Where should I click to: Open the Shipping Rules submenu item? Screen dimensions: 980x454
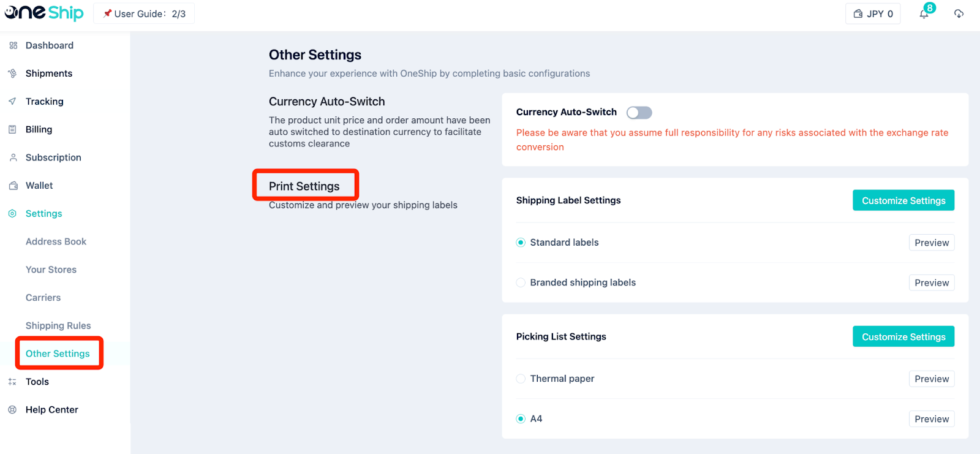pos(58,326)
